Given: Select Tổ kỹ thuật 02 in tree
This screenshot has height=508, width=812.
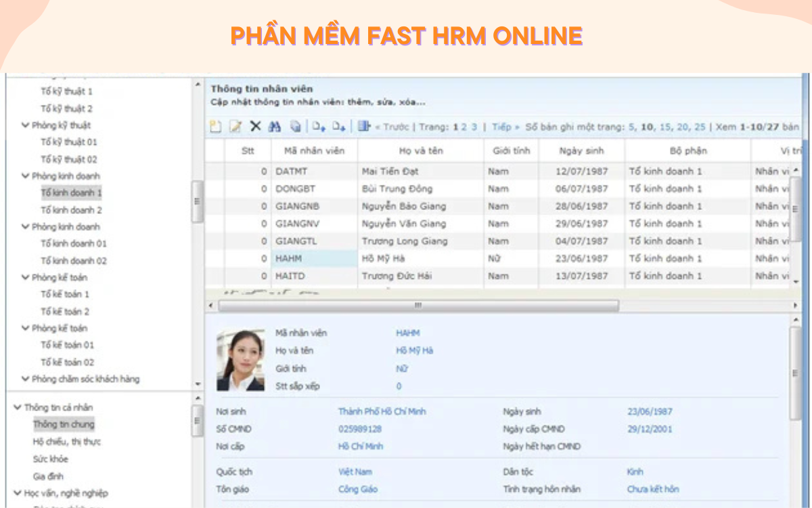Looking at the screenshot, I should (x=69, y=159).
